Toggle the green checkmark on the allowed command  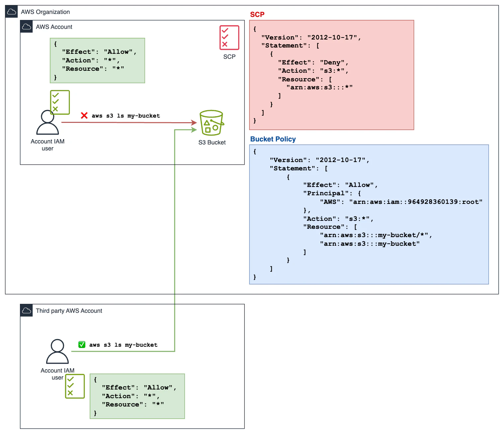[x=82, y=345]
